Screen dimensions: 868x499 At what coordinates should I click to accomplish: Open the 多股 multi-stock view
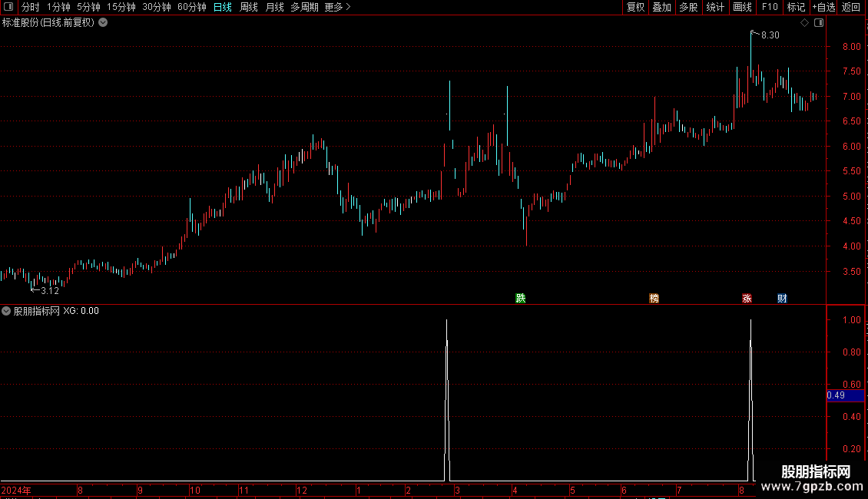(688, 7)
